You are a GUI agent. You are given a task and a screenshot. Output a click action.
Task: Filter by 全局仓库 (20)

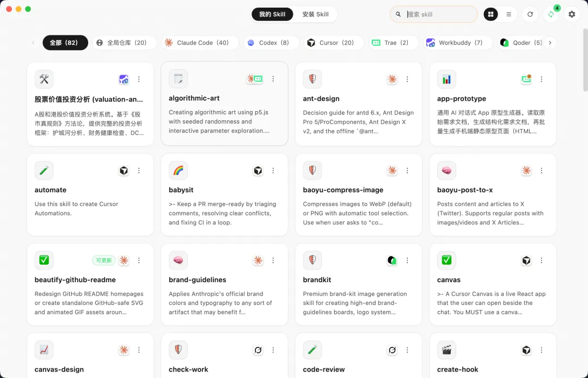(x=125, y=42)
